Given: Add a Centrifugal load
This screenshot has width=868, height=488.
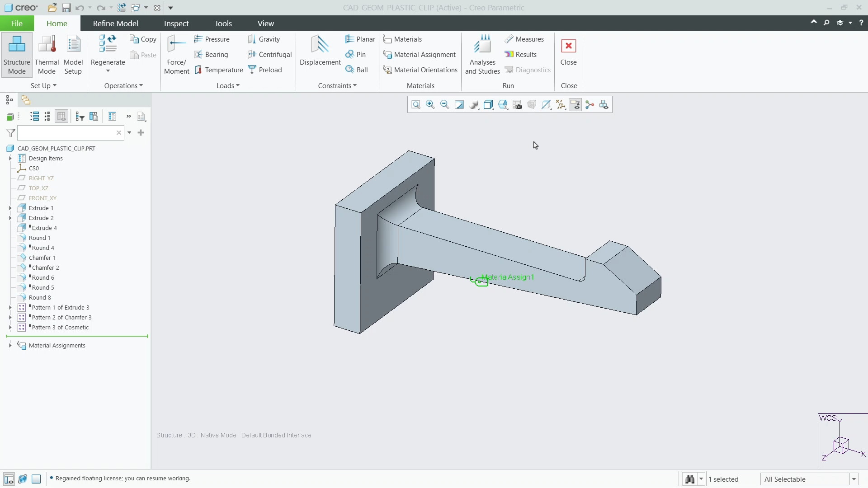Looking at the screenshot, I should pos(270,55).
